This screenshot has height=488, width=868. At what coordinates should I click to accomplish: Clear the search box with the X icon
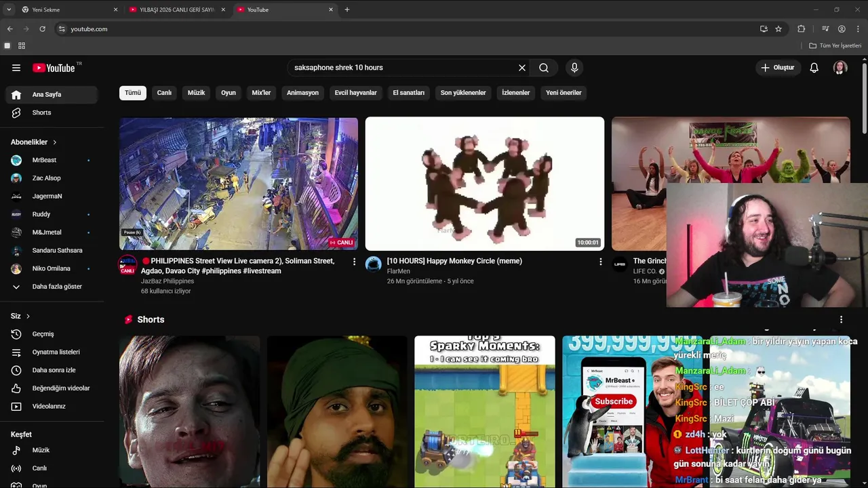point(522,68)
